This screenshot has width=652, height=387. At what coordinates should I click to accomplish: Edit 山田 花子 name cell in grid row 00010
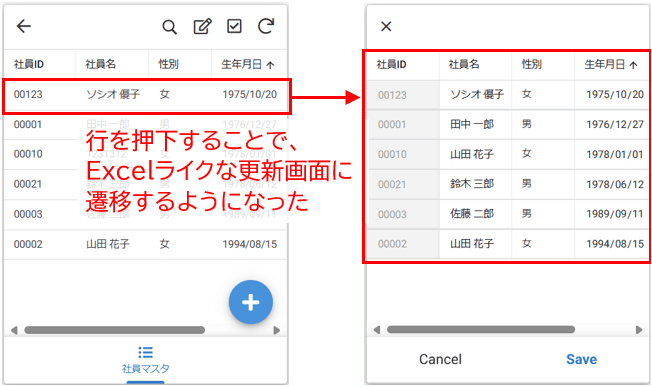tap(475, 154)
